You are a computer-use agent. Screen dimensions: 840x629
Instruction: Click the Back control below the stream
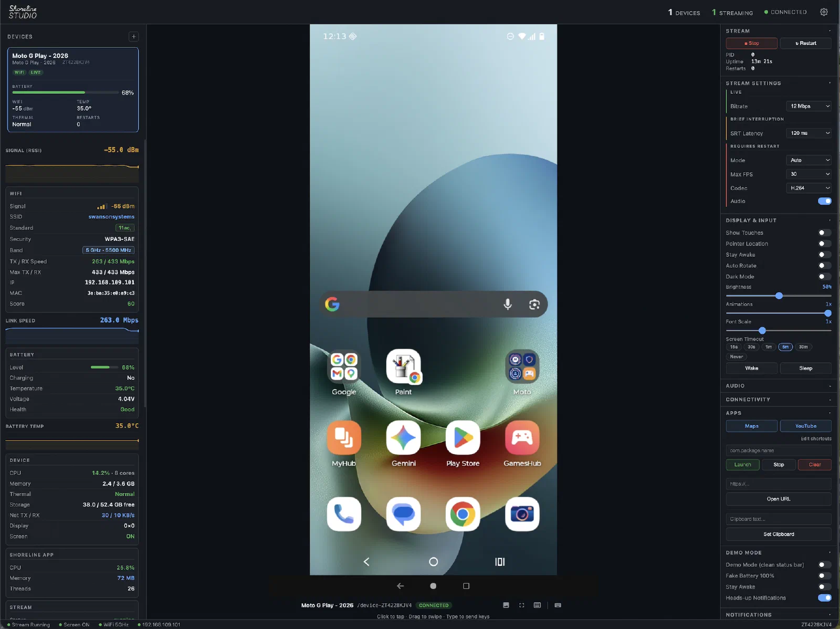400,586
